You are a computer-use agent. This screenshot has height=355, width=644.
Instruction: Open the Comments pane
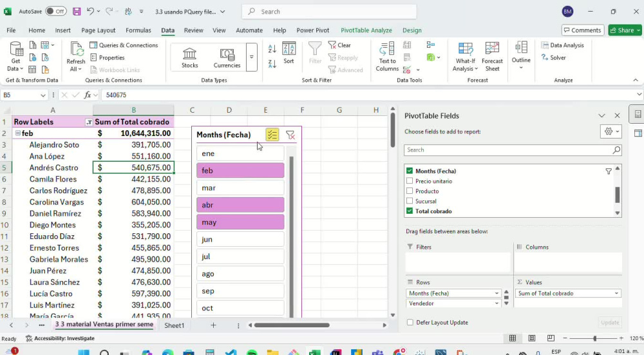(582, 30)
